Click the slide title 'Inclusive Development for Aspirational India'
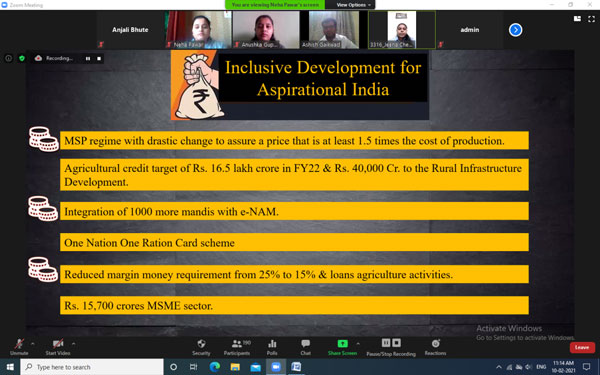The height and width of the screenshot is (375, 600). click(x=323, y=78)
